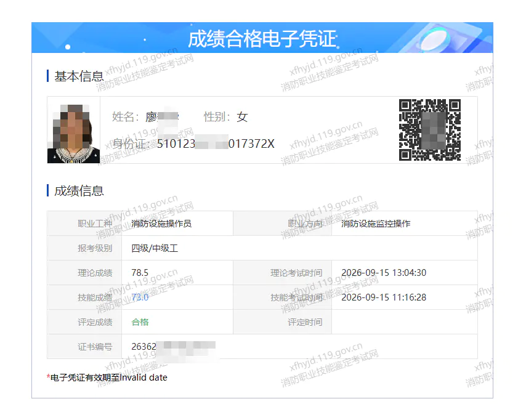Click theory exam time 2026-09-15 13:04:30
The height and width of the screenshot is (420, 526).
pyautogui.click(x=384, y=272)
